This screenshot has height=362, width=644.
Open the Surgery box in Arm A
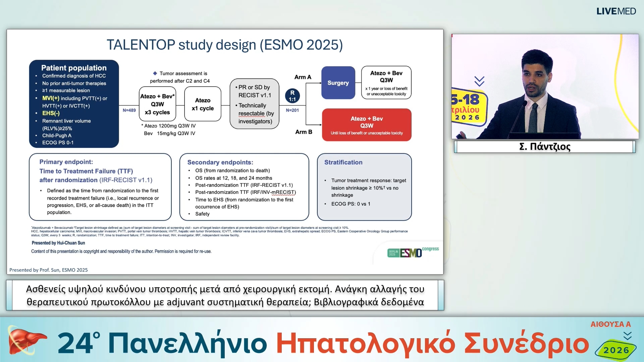tap(338, 83)
